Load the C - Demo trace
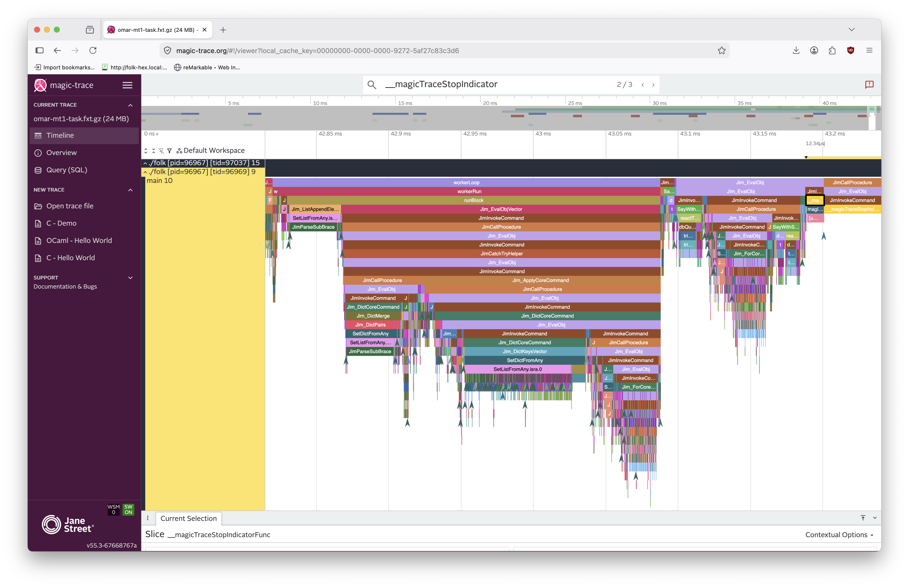The width and height of the screenshot is (909, 588). pyautogui.click(x=84, y=223)
